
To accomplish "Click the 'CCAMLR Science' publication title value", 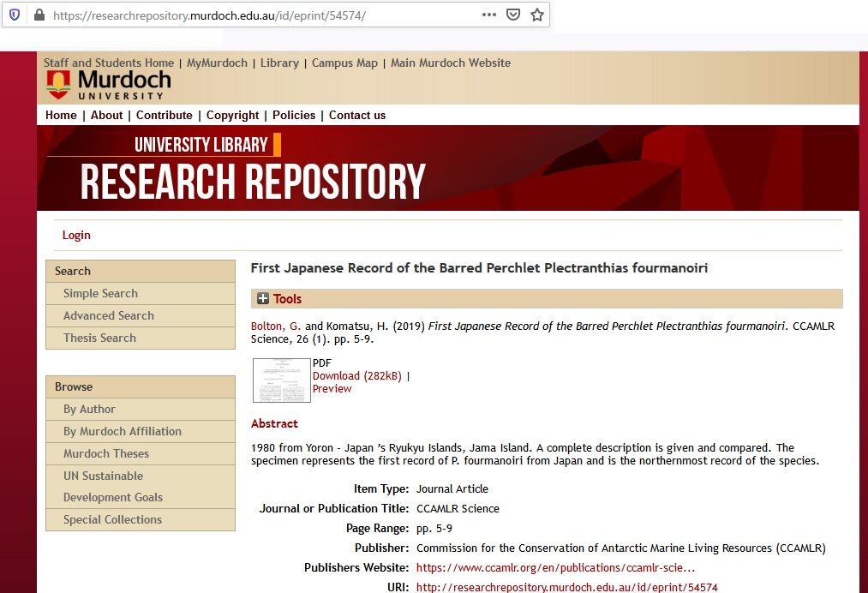I will [458, 508].
